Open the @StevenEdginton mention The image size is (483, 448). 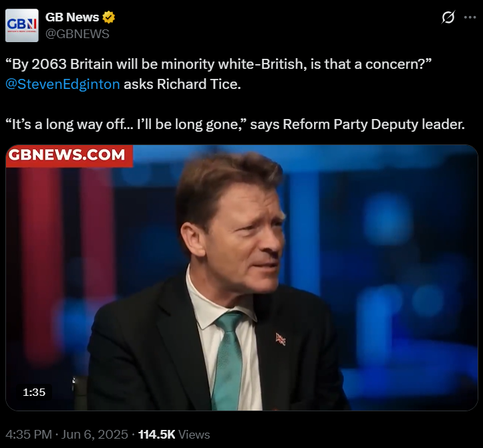(x=63, y=84)
